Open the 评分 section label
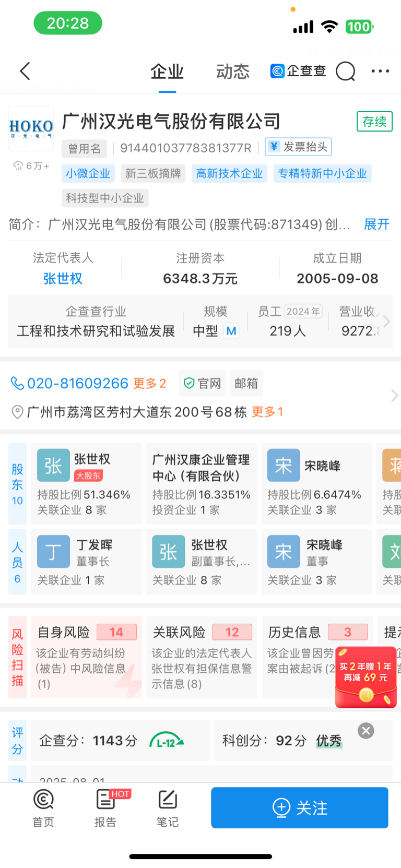 pyautogui.click(x=17, y=741)
